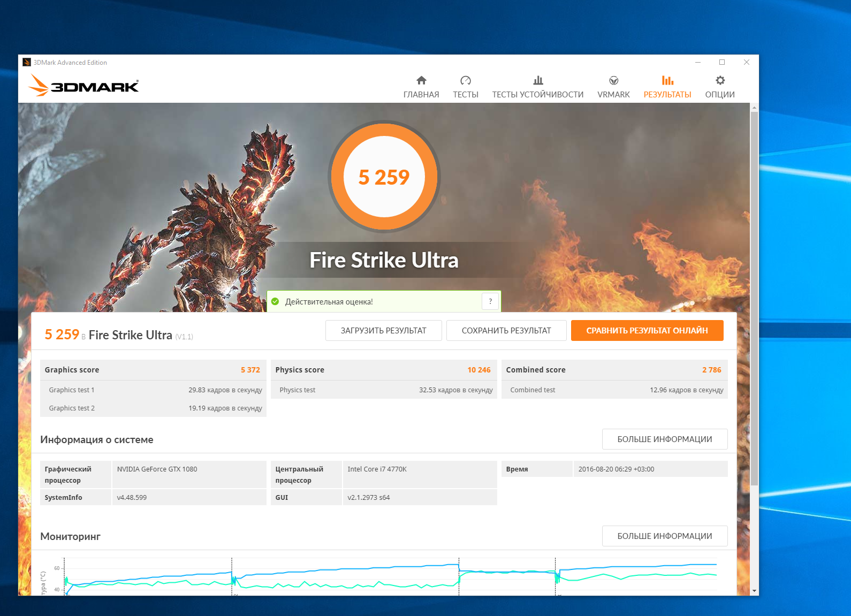This screenshot has width=851, height=616.
Task: Click the scrollbar down arrow
Action: 754,591
